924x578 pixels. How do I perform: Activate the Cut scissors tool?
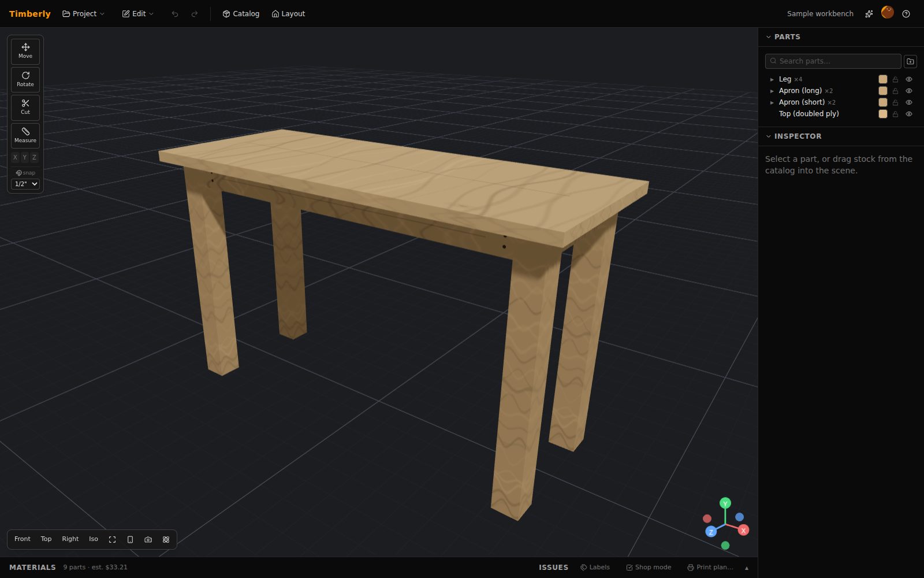pos(25,108)
